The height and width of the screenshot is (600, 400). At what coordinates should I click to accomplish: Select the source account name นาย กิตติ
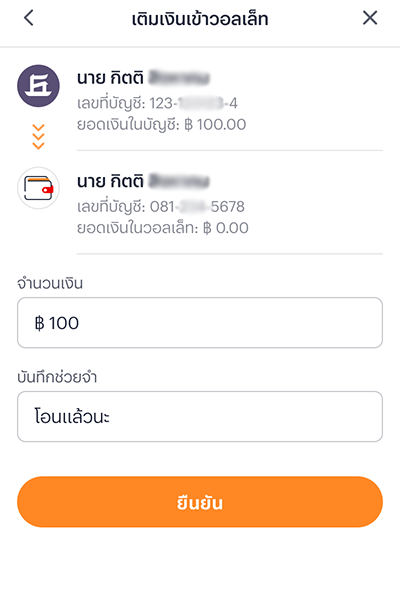click(x=110, y=78)
